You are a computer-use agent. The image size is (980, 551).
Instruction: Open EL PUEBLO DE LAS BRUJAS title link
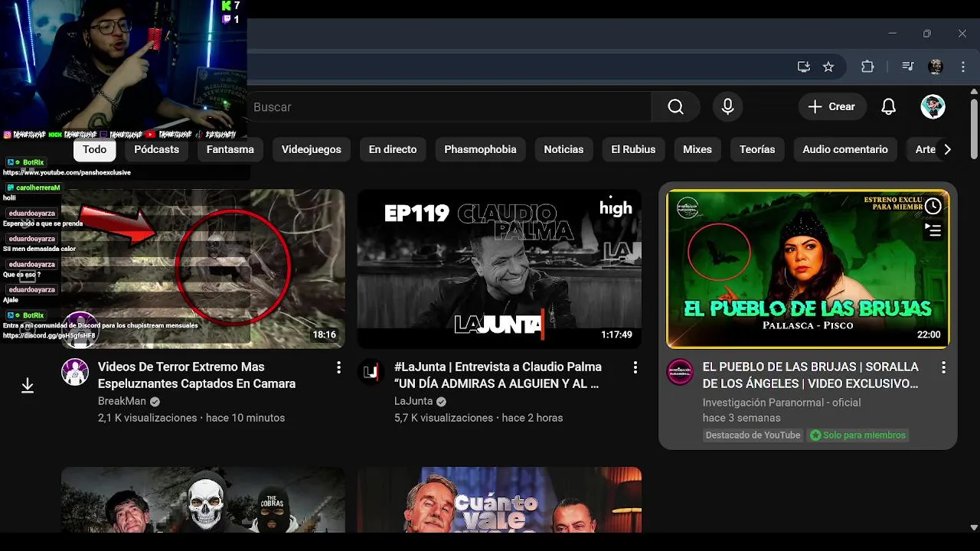[x=811, y=375]
